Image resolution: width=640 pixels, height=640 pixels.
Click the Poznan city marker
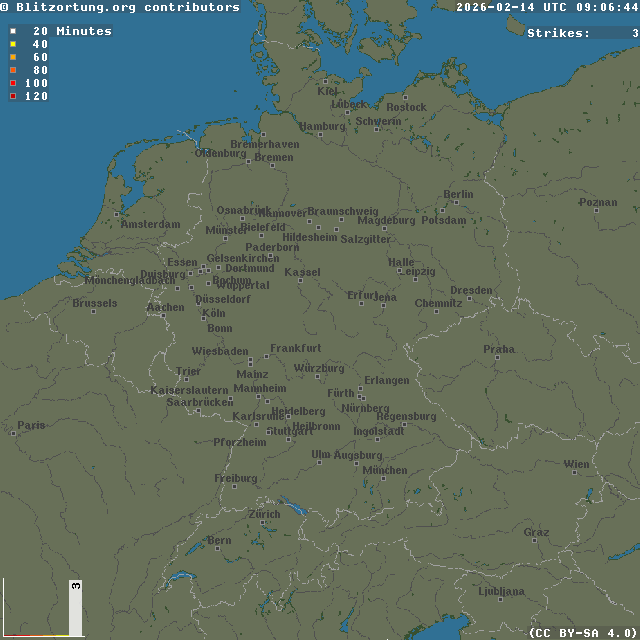(580, 203)
